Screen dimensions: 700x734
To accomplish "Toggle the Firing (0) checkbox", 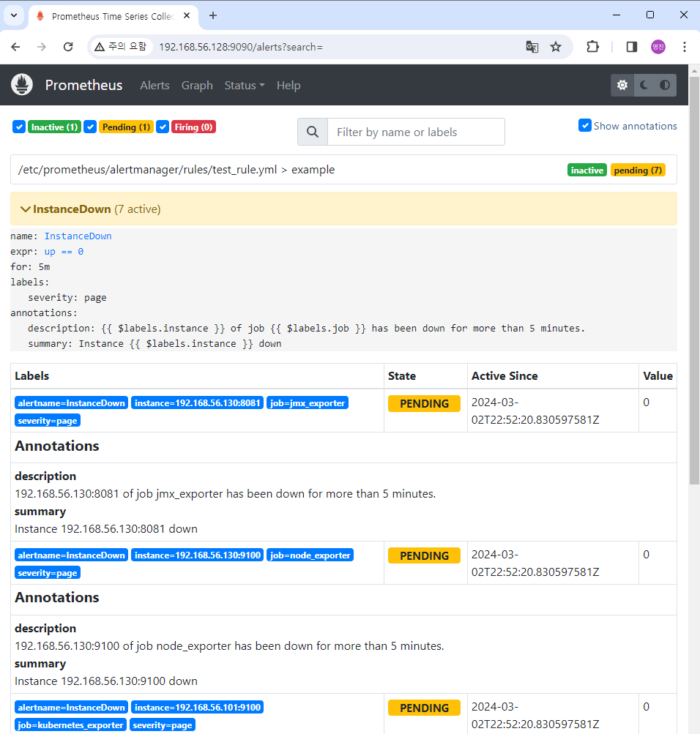I will coord(163,127).
